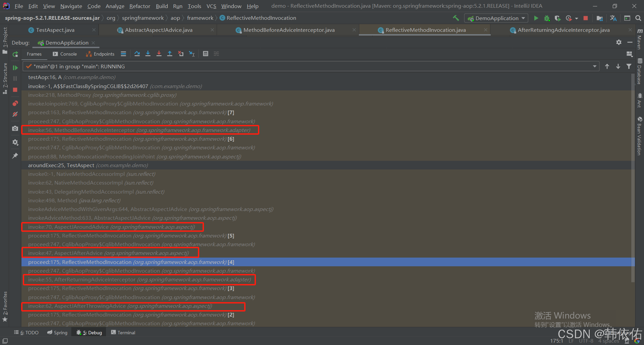
Task: Run DemoApplication with the green play icon
Action: click(x=536, y=18)
